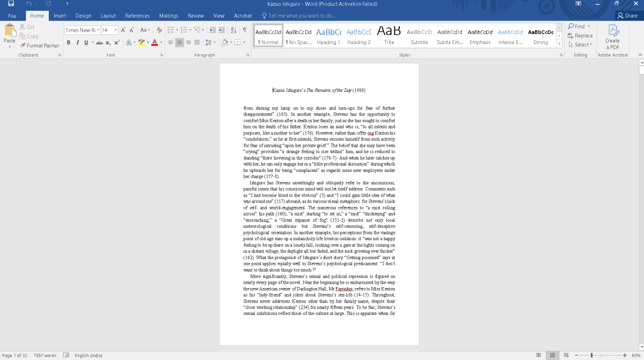Viewport: 644px width, 360px height.
Task: Click the Grow Font size icon
Action: [123, 30]
